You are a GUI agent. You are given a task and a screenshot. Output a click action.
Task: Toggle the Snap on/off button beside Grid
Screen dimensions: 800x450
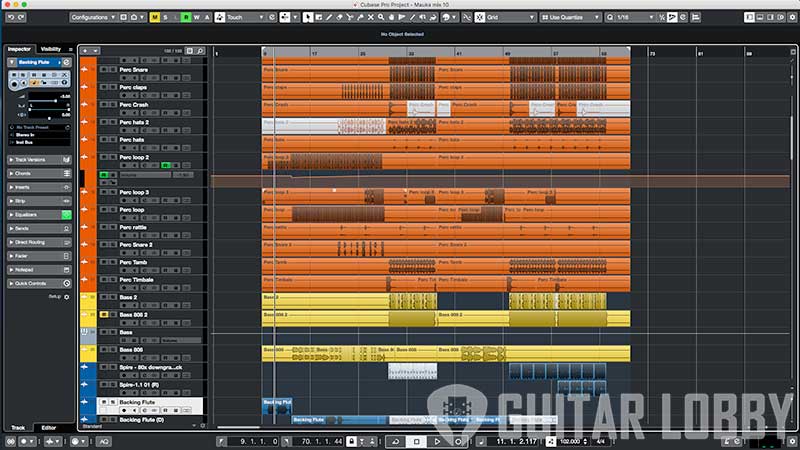(480, 17)
